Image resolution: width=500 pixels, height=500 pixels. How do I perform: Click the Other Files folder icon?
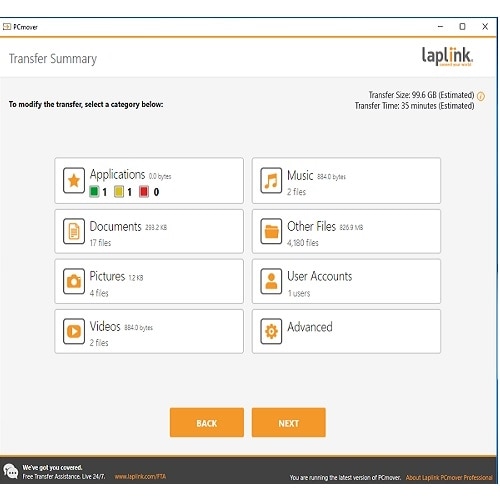(x=271, y=231)
